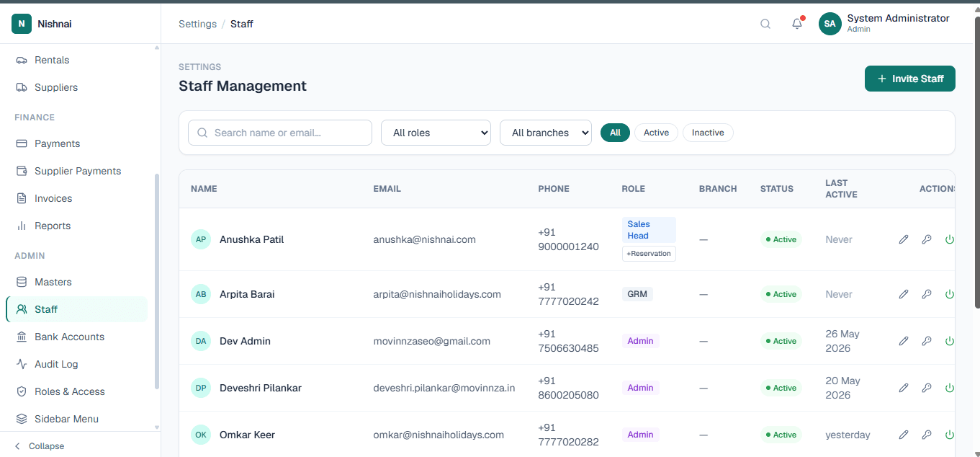Viewport: 980px width, 457px height.
Task: Select Staff in sidebar
Action: pos(76,309)
